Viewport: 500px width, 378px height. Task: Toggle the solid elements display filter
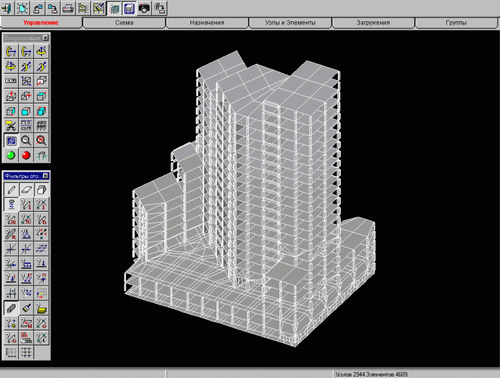click(x=41, y=190)
